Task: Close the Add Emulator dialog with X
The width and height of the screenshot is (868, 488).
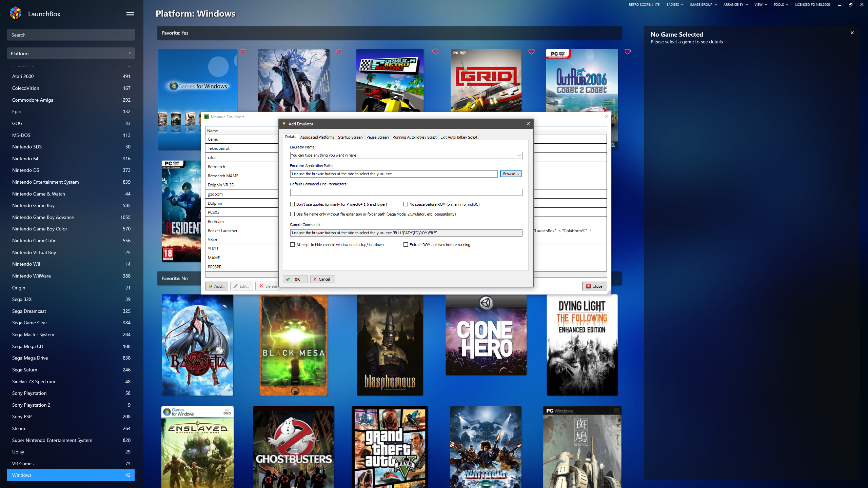Action: [528, 124]
